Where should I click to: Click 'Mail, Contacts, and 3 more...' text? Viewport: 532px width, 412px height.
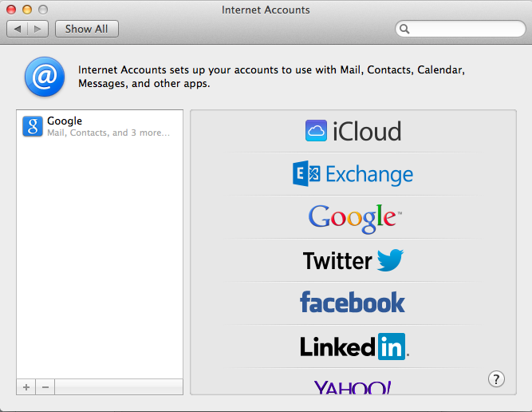108,133
